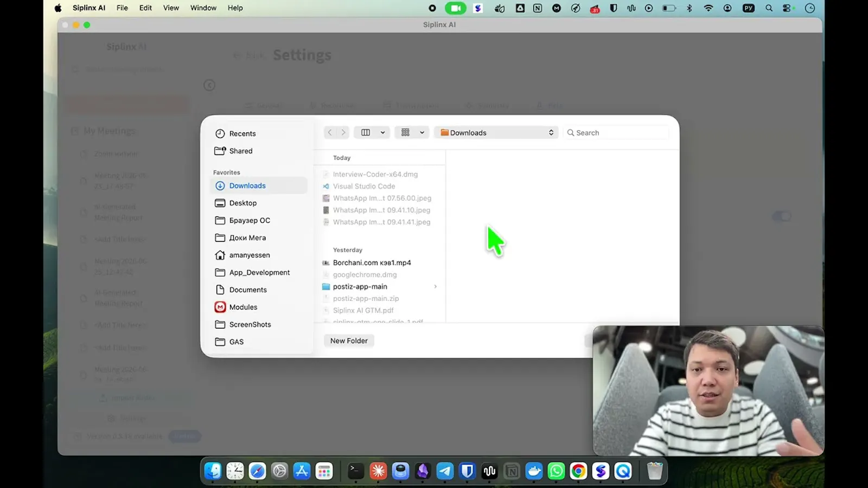Open the Trash in the Dock
The width and height of the screenshot is (868, 488).
pyautogui.click(x=655, y=471)
